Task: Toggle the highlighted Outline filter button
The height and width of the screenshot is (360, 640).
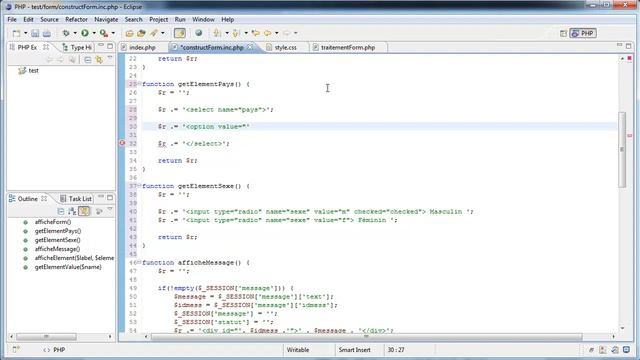Action: click(x=84, y=211)
